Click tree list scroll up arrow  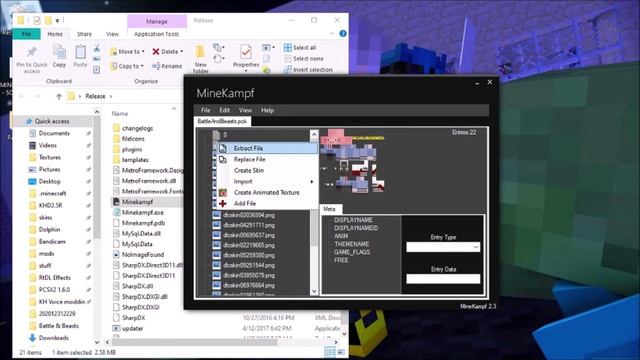tap(314, 134)
